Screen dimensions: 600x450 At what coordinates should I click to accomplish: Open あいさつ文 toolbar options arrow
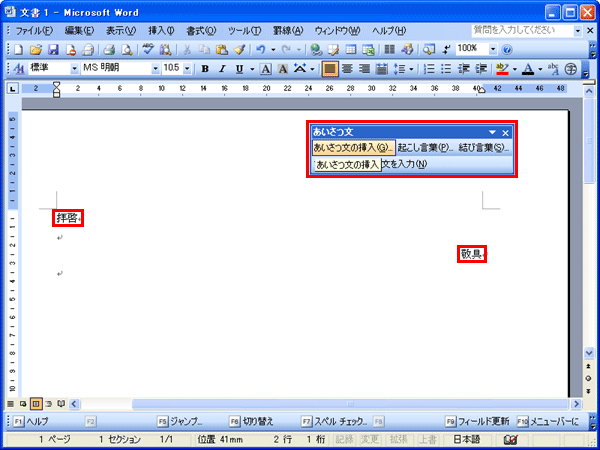click(492, 132)
